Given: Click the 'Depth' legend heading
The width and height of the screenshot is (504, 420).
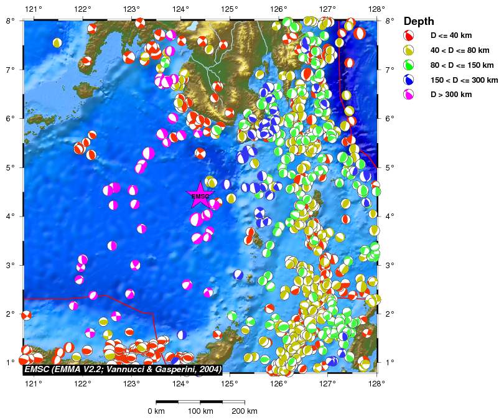Looking at the screenshot, I should click(419, 21).
